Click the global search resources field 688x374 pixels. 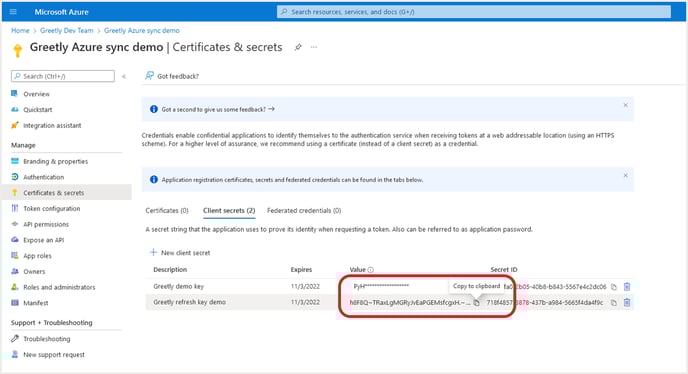click(x=473, y=12)
